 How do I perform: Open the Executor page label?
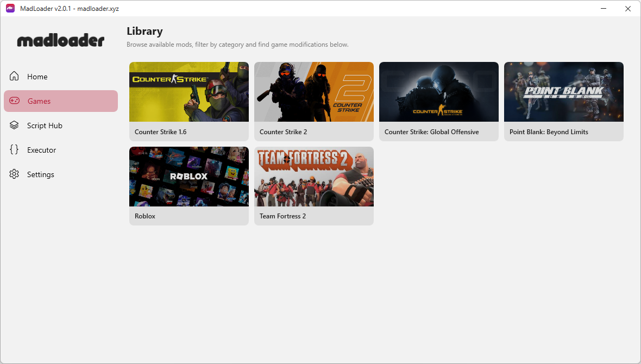pos(42,150)
